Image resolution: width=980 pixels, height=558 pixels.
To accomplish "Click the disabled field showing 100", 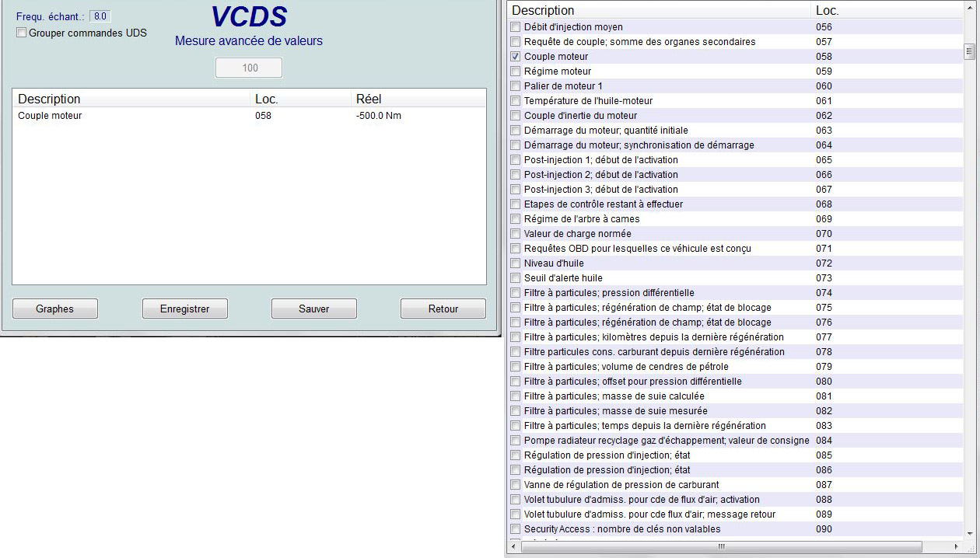I will click(250, 68).
